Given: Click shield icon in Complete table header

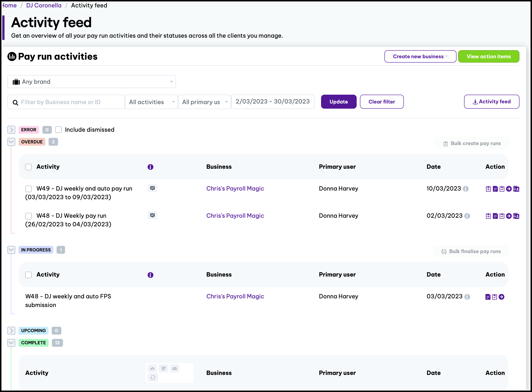Looking at the screenshot, I should coord(163,369).
